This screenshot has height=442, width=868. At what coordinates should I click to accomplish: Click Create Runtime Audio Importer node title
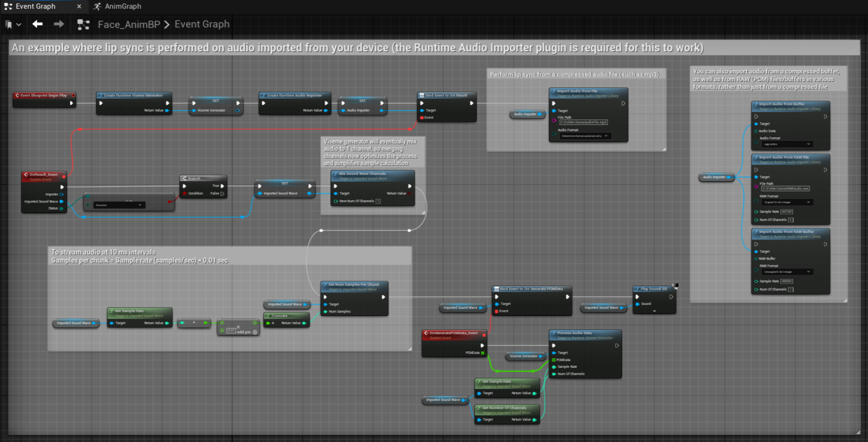click(x=295, y=95)
